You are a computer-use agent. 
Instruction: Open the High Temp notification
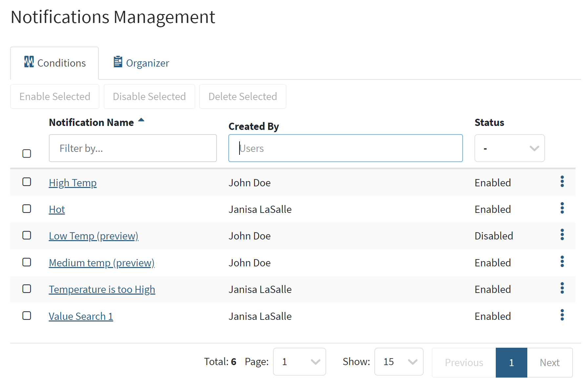tap(73, 183)
